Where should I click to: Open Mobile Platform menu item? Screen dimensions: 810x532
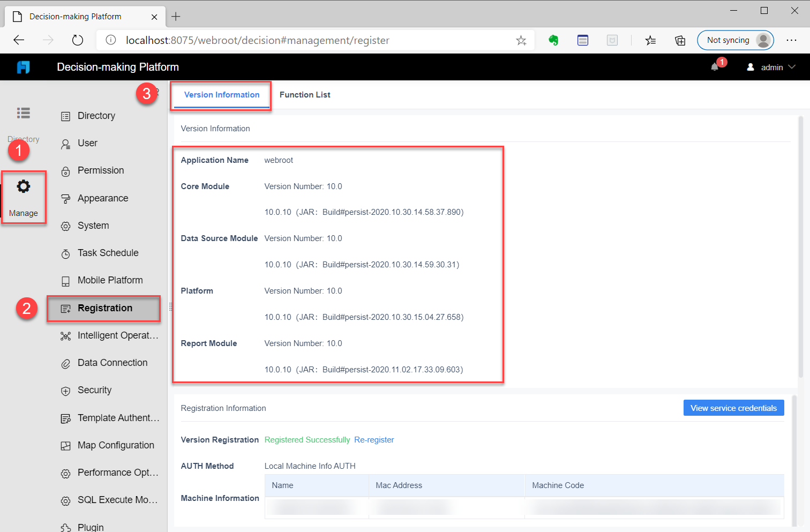coord(110,280)
